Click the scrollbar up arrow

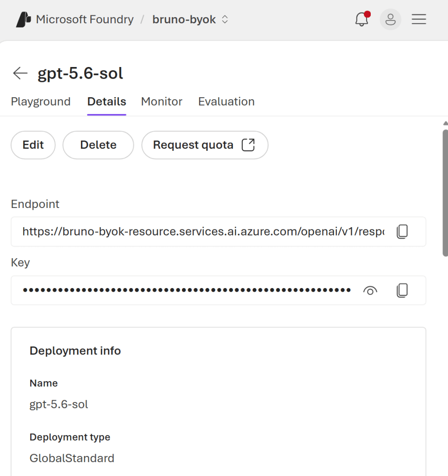point(445,123)
